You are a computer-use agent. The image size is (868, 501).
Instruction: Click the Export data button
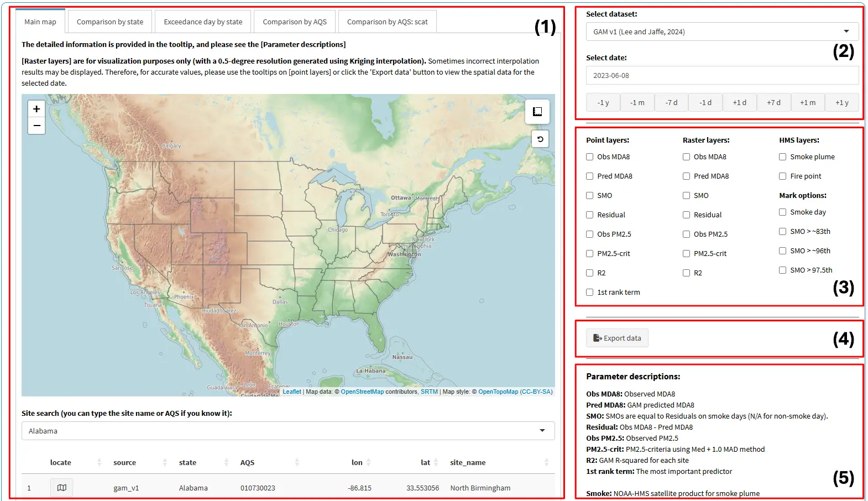click(617, 338)
